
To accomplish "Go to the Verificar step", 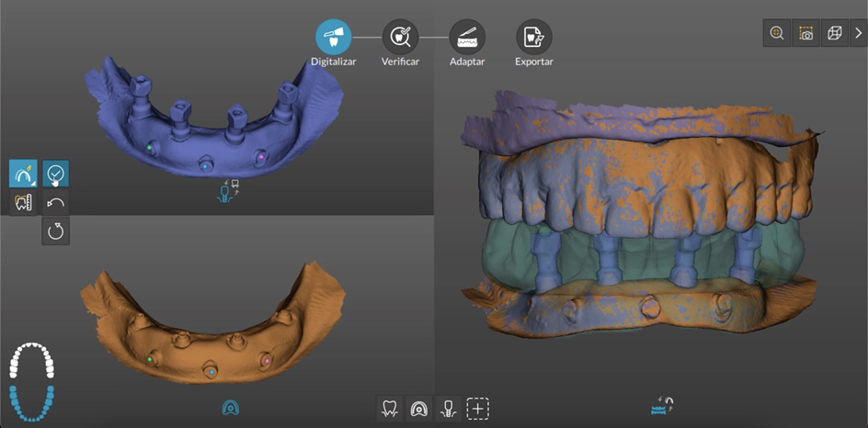I will pyautogui.click(x=400, y=38).
